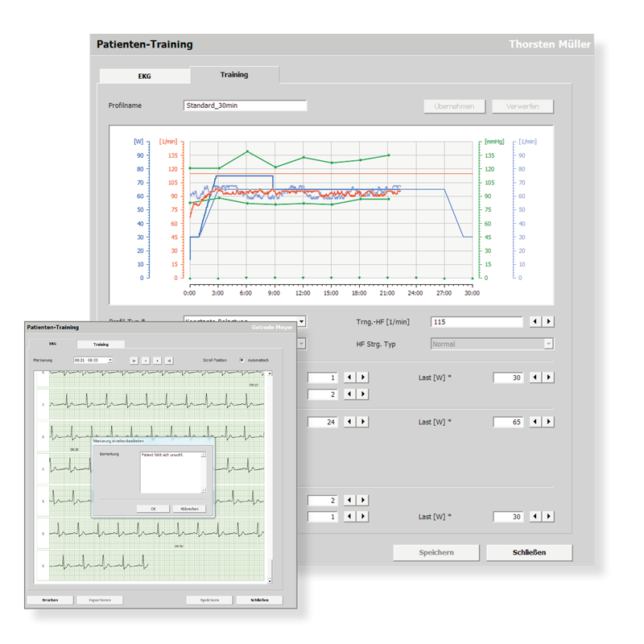This screenshot has height=644, width=644.
Task: Decrease the 65 W Last value
Action: pyautogui.click(x=536, y=421)
